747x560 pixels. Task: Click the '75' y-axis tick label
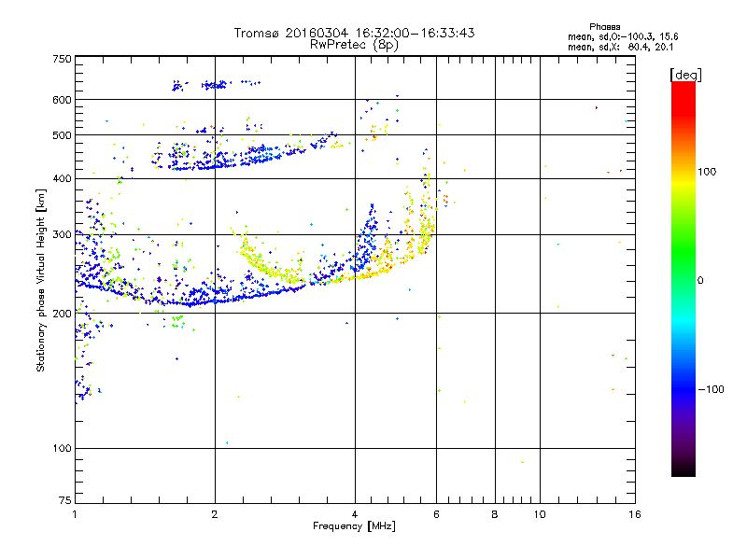click(65, 500)
